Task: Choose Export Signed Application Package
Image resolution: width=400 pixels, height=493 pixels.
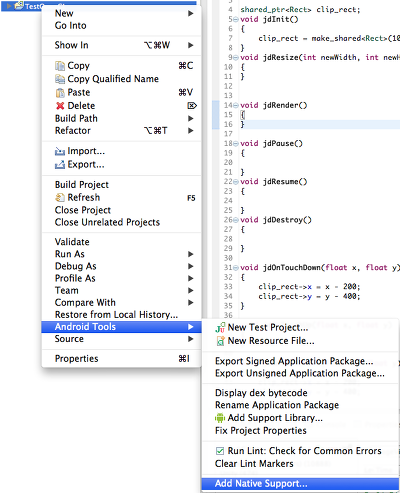Action: 301,361
